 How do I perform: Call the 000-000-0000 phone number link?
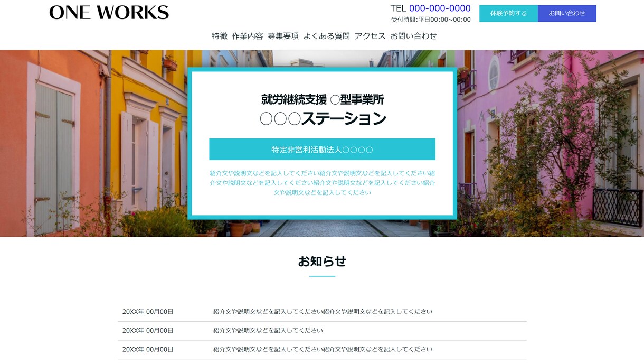[x=440, y=8]
